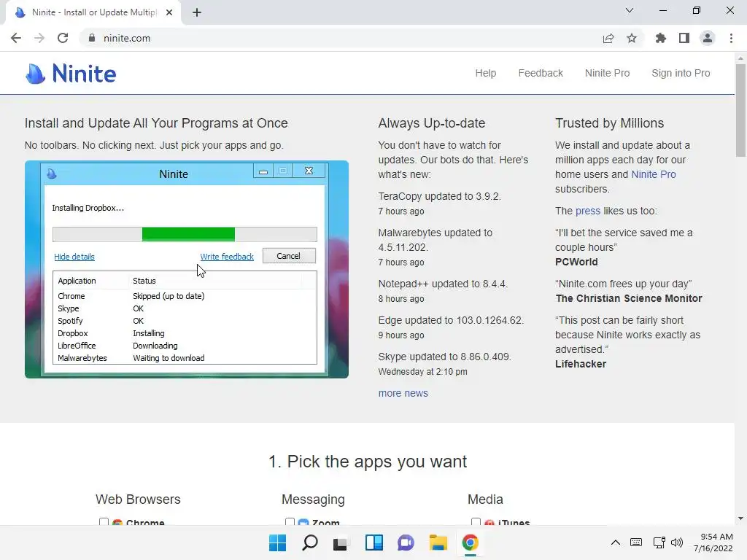Screen dimensions: 747x560
Task: Go forward in browser history
Action: point(39,38)
